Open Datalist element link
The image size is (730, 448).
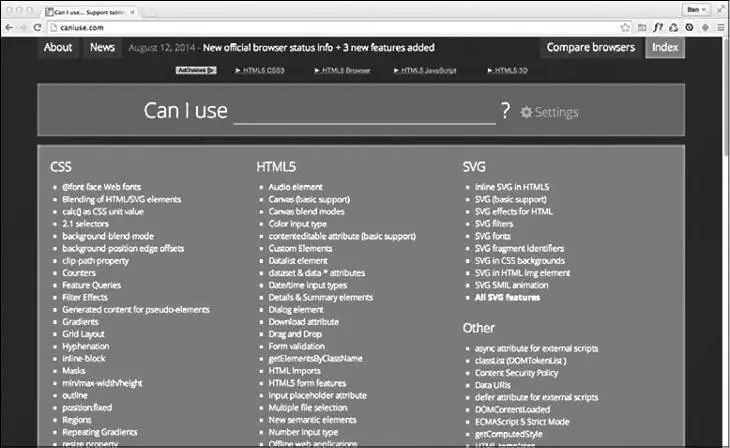click(298, 261)
